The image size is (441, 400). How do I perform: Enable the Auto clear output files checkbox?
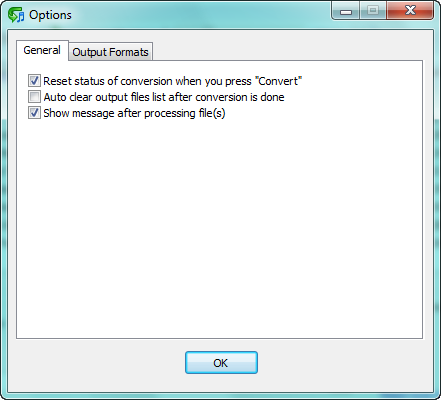coord(34,97)
